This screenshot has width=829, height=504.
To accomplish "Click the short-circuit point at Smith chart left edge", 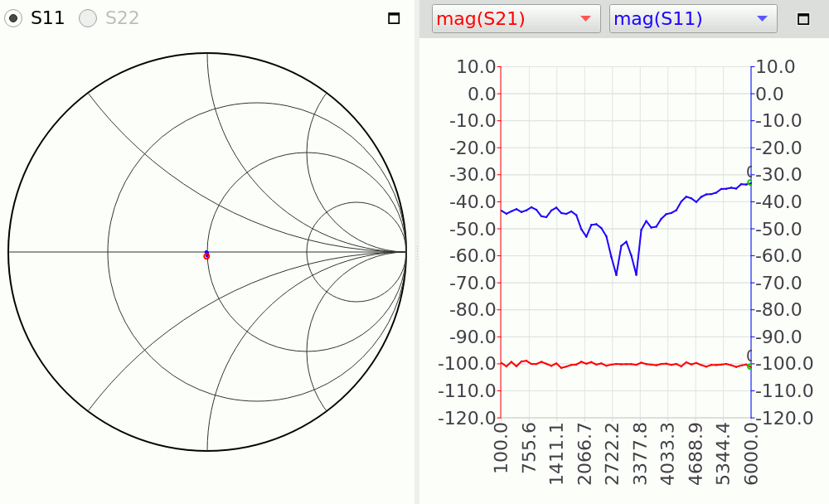I will tap(8, 251).
